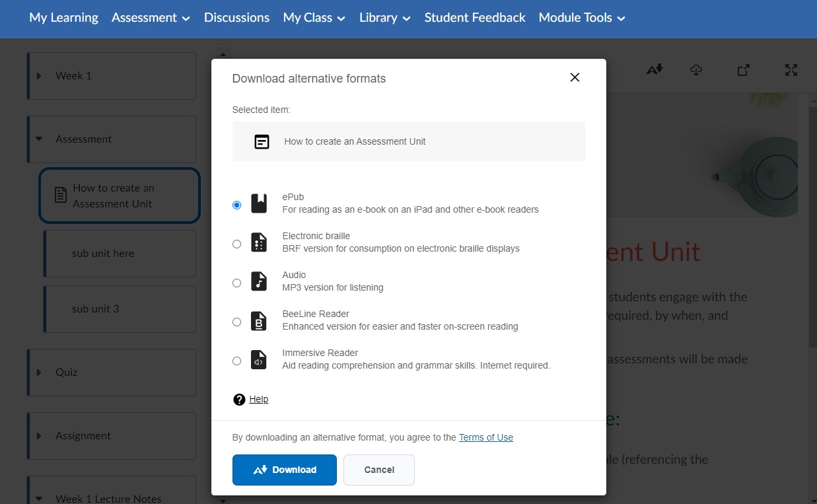Select the ePub radio button

coord(237,205)
